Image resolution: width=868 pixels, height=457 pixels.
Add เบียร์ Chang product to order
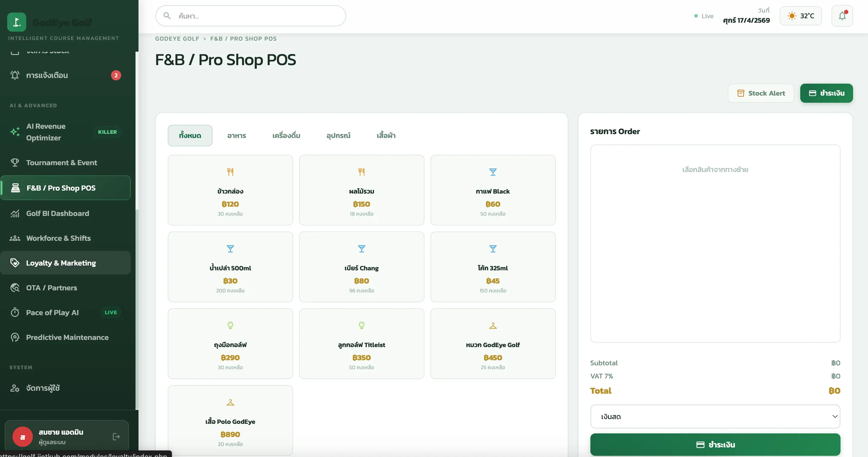(361, 267)
